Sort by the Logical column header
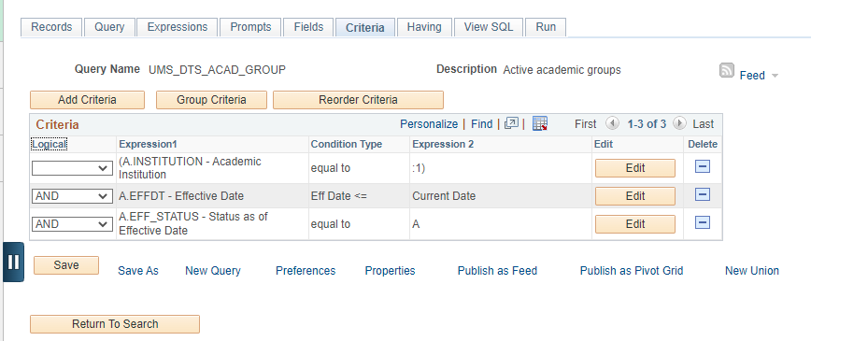Screen dimensions: 868x341 pos(50,144)
